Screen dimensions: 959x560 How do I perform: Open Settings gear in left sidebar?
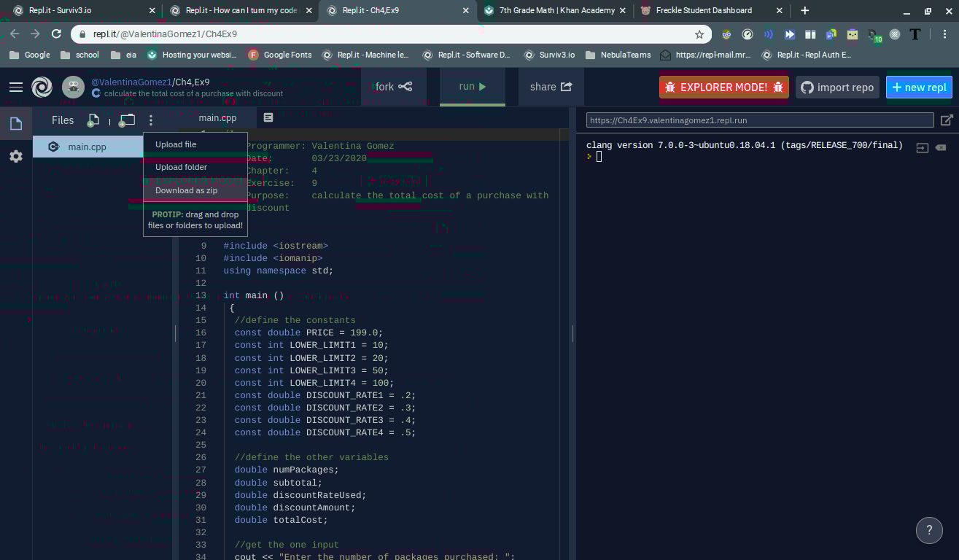click(x=15, y=156)
